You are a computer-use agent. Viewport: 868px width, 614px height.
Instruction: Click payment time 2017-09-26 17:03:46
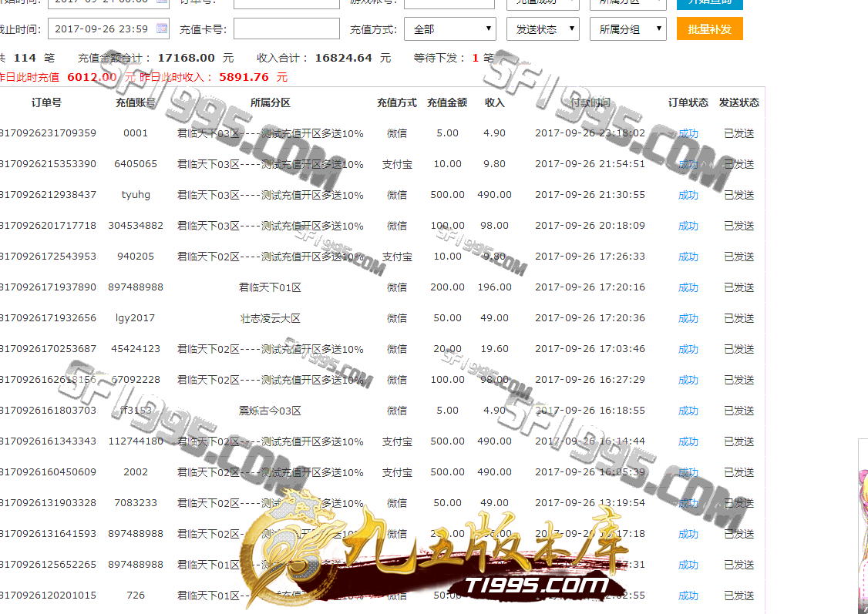(590, 349)
